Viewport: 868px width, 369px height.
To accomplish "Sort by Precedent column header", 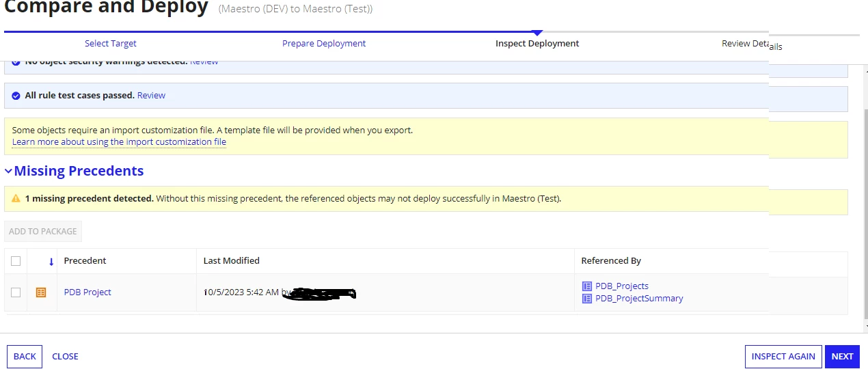I will (x=85, y=261).
